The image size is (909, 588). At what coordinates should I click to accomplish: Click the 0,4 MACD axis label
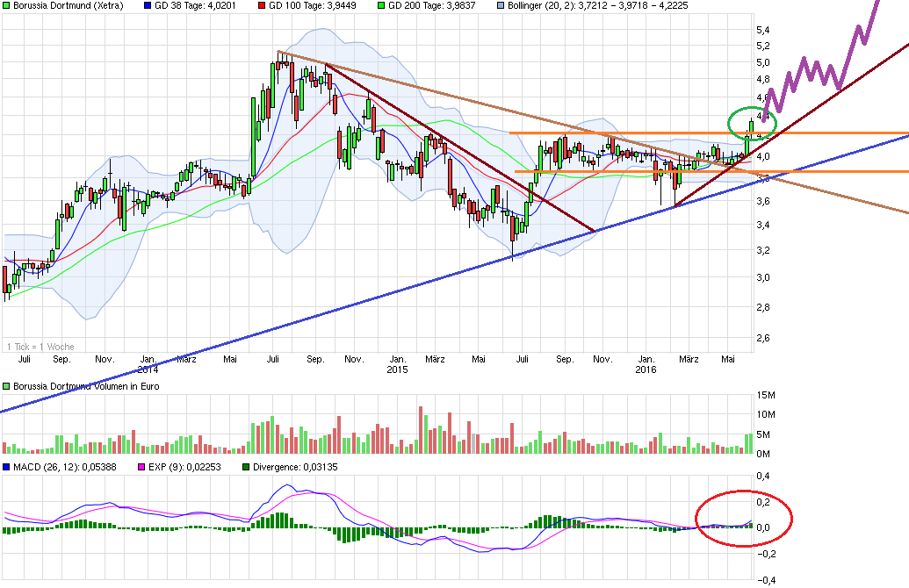[x=763, y=477]
